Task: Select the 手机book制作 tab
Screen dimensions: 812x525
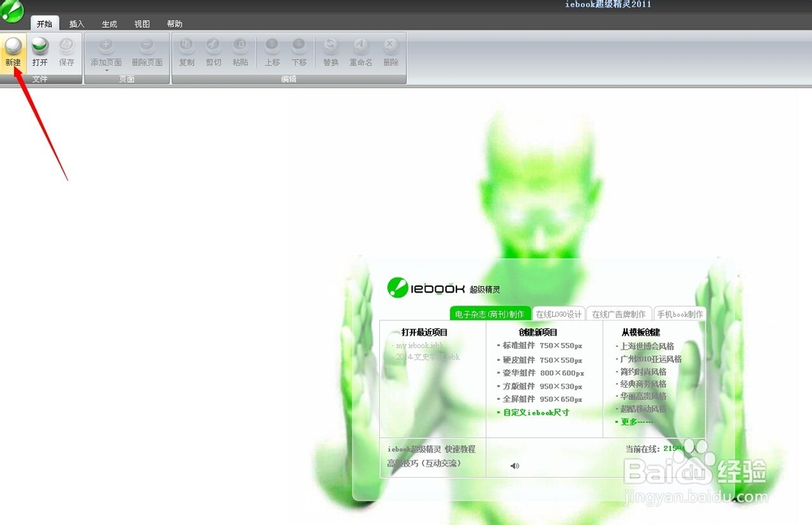Action: (680, 314)
